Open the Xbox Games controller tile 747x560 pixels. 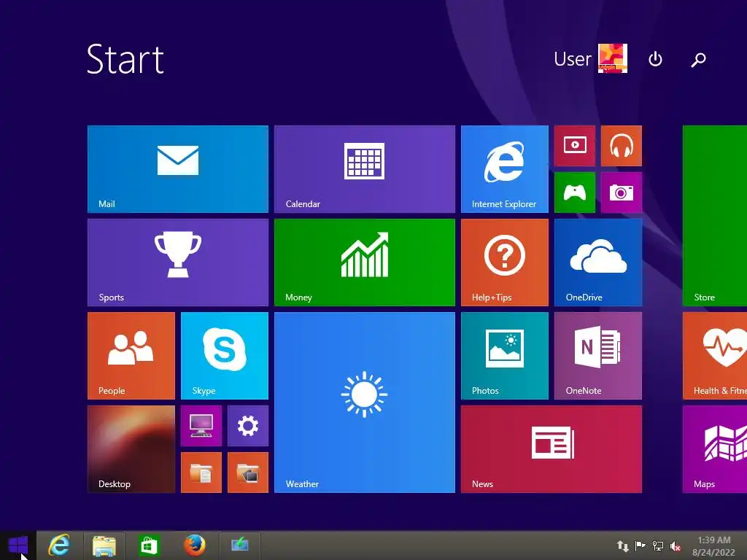pyautogui.click(x=575, y=192)
